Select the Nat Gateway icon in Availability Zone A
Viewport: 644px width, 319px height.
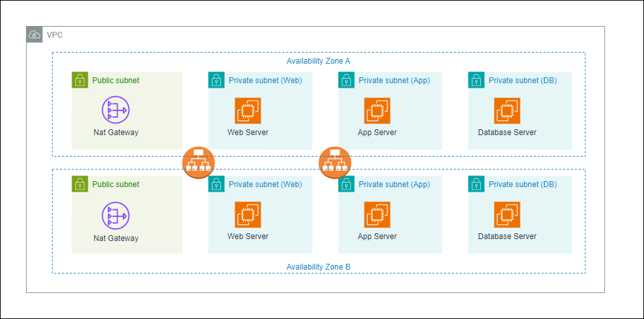pos(116,110)
